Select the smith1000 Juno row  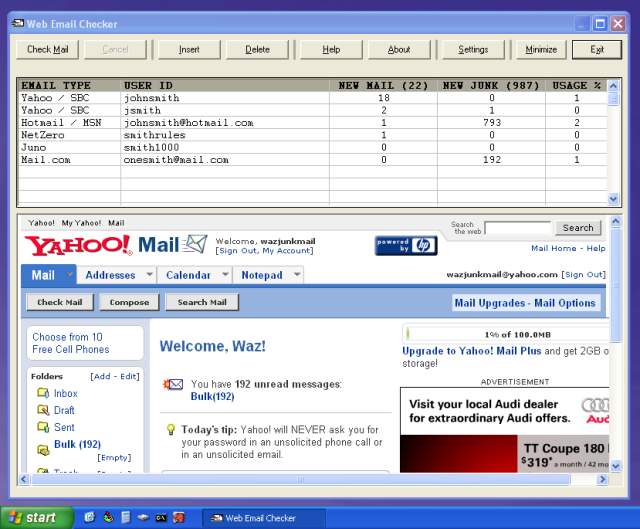(313, 147)
